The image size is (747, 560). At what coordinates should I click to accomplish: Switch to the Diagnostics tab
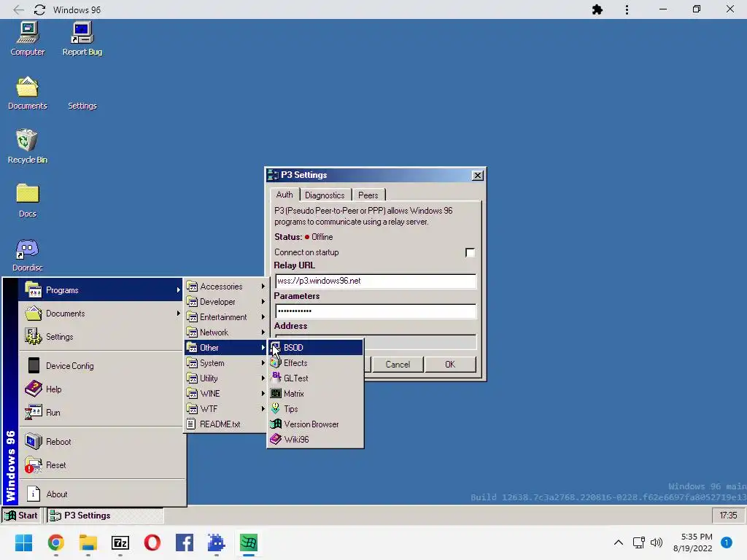325,195
